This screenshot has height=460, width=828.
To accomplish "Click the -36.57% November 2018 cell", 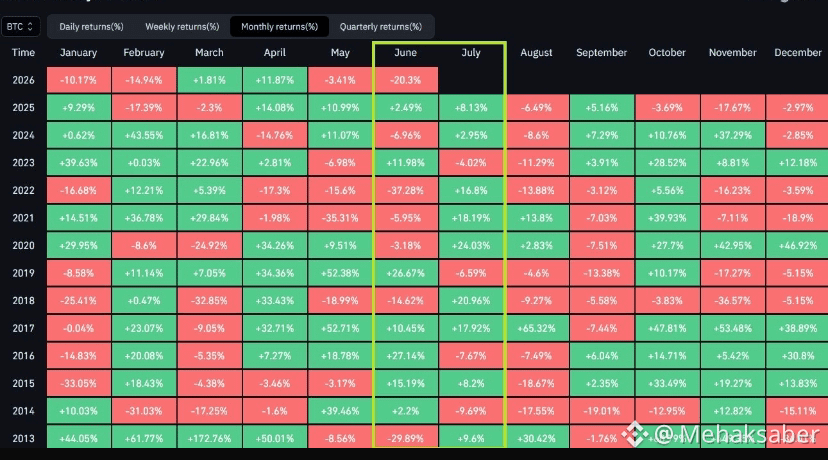I will [x=732, y=301].
